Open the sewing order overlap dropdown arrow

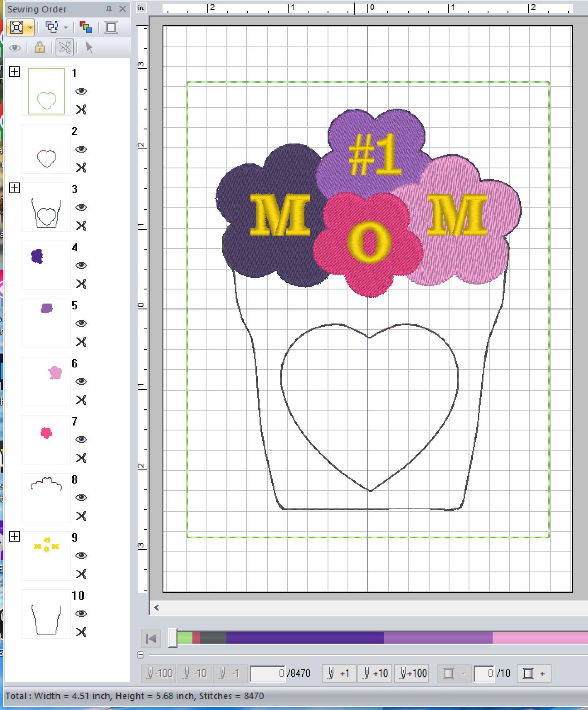coord(66,28)
